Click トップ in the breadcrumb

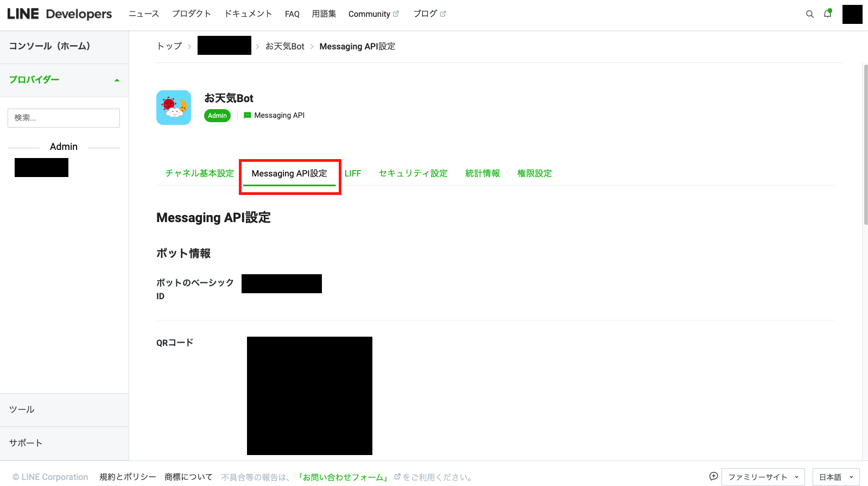(169, 46)
